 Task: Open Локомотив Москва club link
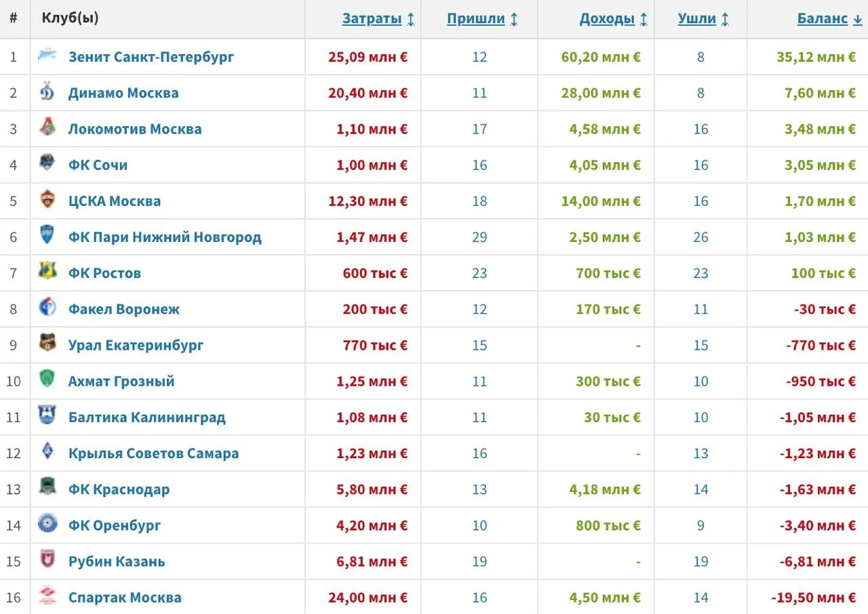(135, 129)
